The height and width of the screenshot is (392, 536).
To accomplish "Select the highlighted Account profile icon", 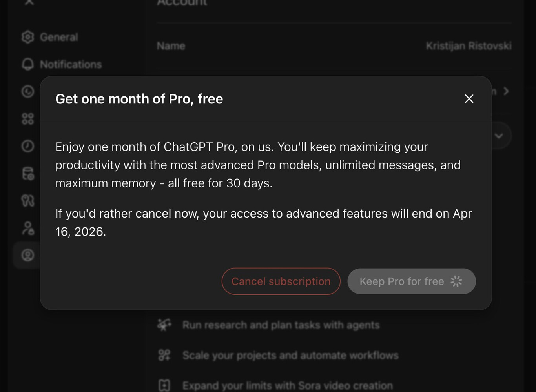I will coord(27,255).
